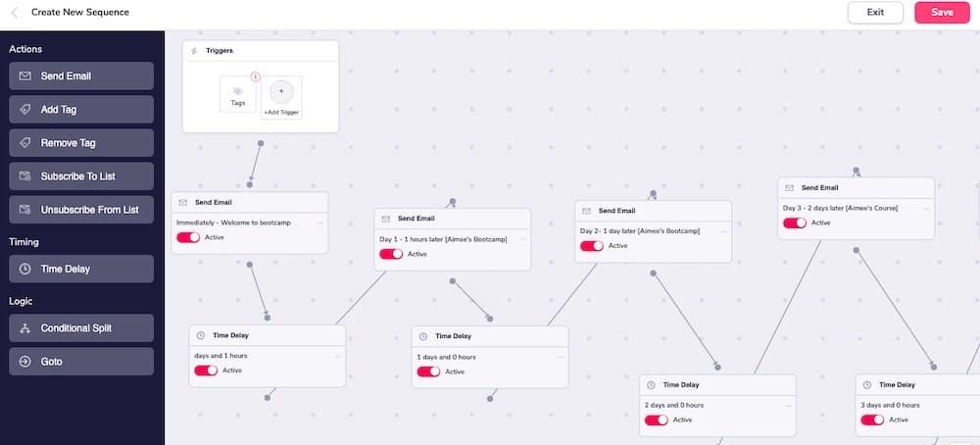Click the Goto arrow icon in sidebar
This screenshot has height=445, width=980.
click(x=24, y=362)
